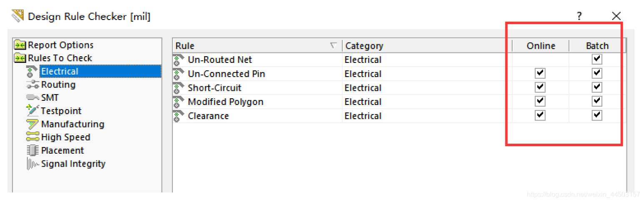644x202 pixels.
Task: Select Rules To Check tree node
Action: pos(60,58)
